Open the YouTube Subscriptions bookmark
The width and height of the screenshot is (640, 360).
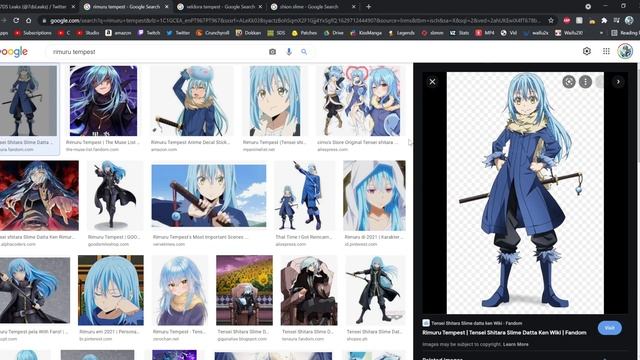(33, 33)
